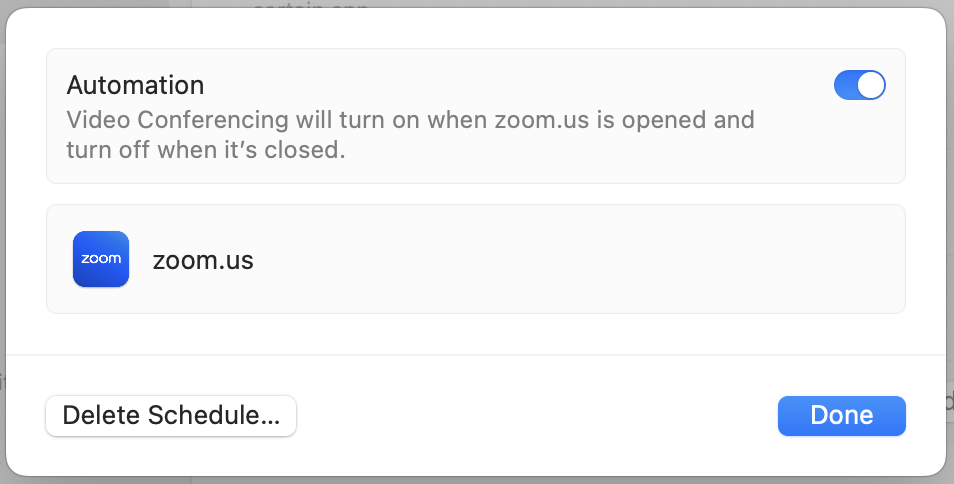Click the blue zoom app icon
This screenshot has width=954, height=484.
101,259
